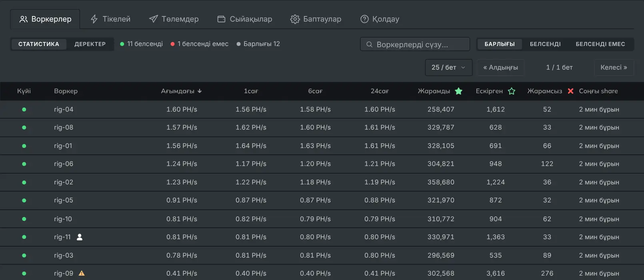644x280 pixels.
Task: Select worker name rig-11
Action: [62, 237]
